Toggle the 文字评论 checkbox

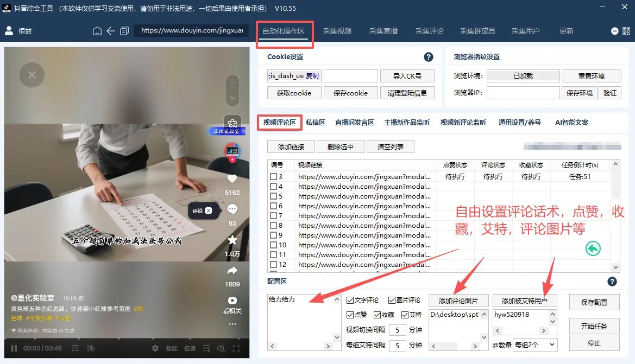point(350,300)
